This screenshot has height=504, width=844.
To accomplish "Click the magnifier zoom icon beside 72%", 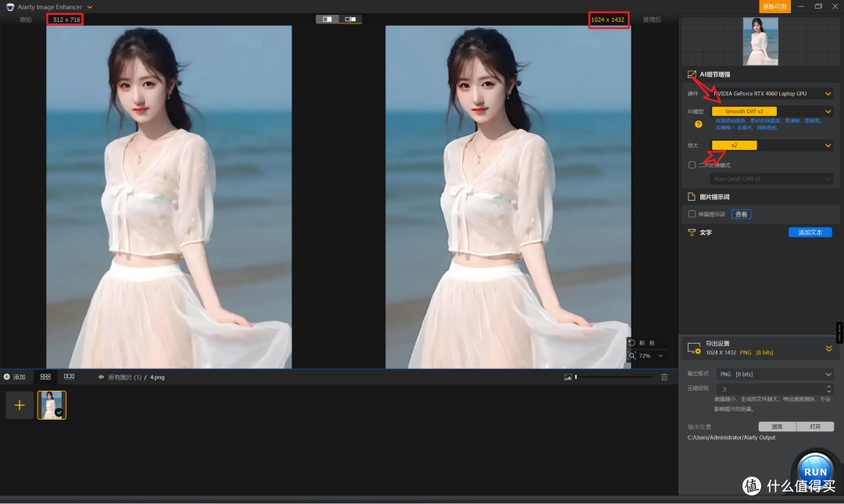I will (x=632, y=356).
